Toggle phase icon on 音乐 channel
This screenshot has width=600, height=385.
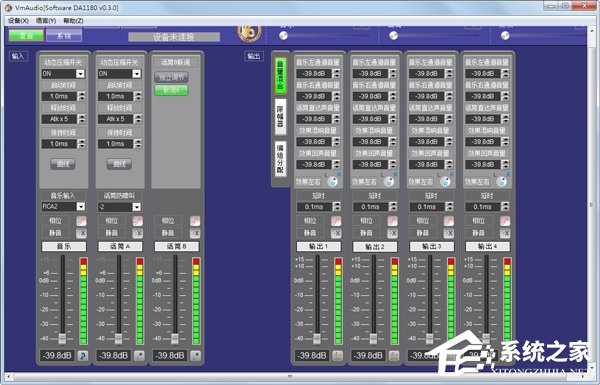tap(81, 221)
